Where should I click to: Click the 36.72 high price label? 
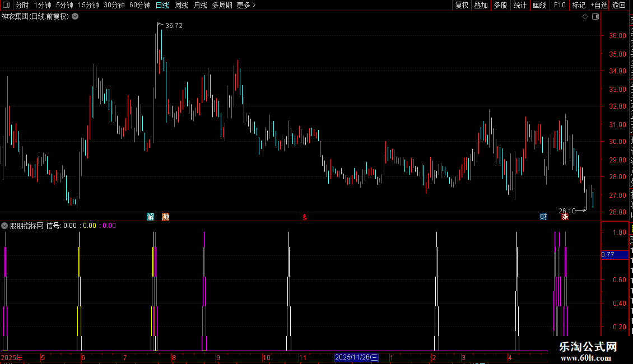coord(174,25)
